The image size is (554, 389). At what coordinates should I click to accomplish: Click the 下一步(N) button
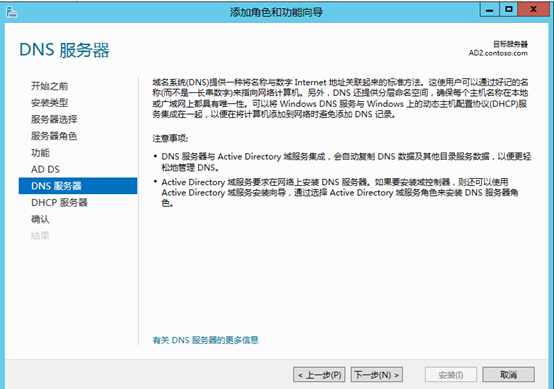(x=377, y=375)
